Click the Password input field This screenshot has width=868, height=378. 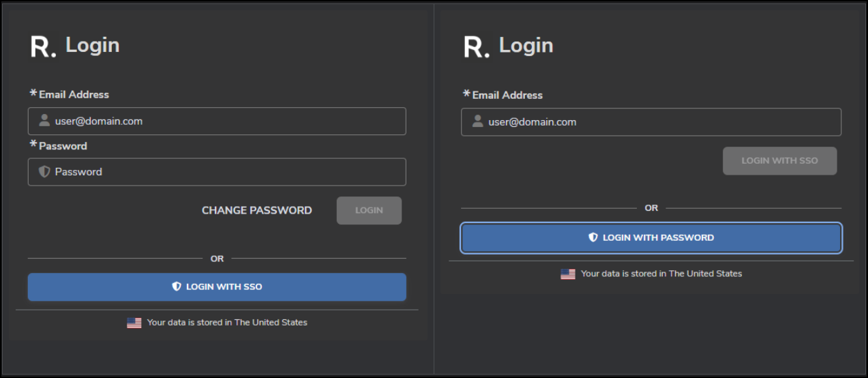coord(217,172)
